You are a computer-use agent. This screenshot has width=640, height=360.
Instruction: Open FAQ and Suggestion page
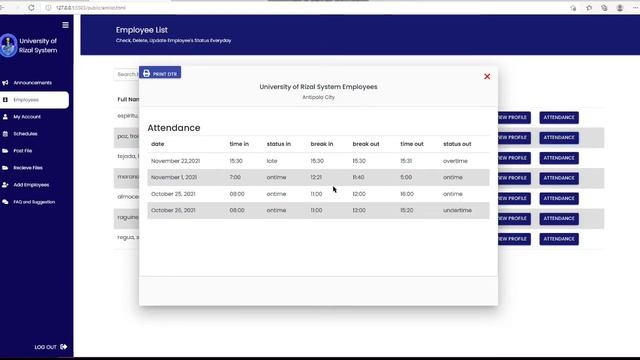point(34,202)
